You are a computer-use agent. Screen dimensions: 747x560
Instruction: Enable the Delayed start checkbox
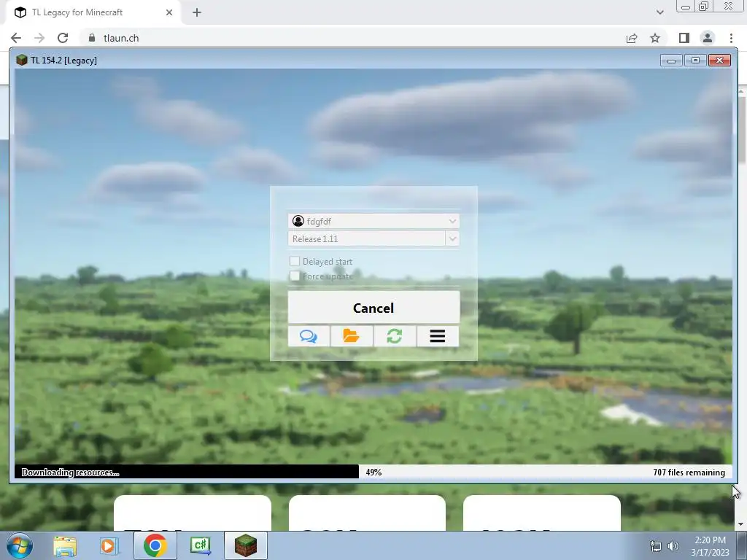tap(295, 261)
